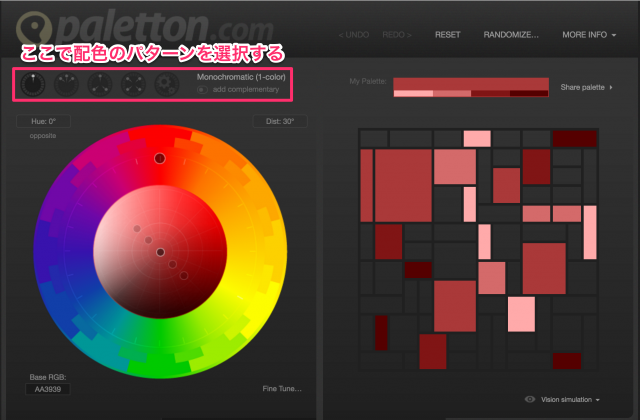Open the Fine Tune options
640x420 pixels.
283,388
